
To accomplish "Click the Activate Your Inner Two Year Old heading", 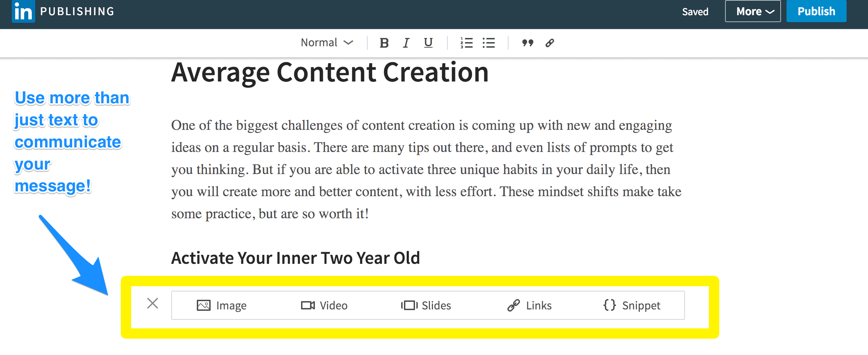I will (x=296, y=258).
